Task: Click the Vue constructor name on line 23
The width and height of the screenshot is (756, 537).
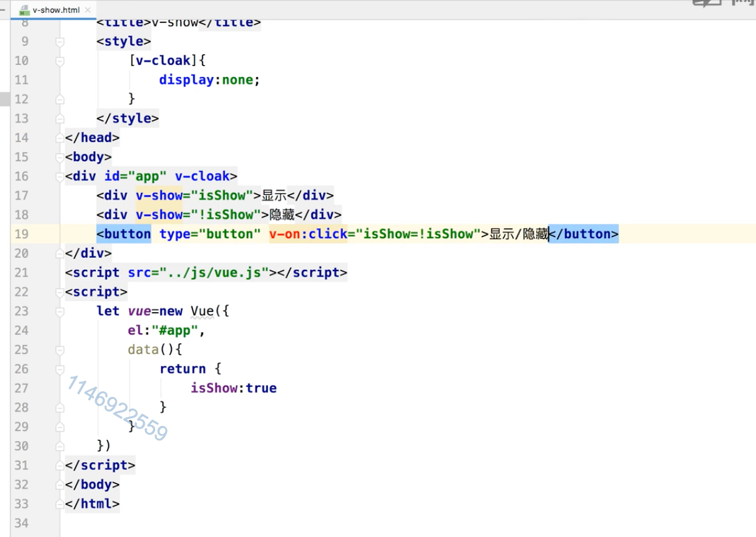Action: coord(202,312)
